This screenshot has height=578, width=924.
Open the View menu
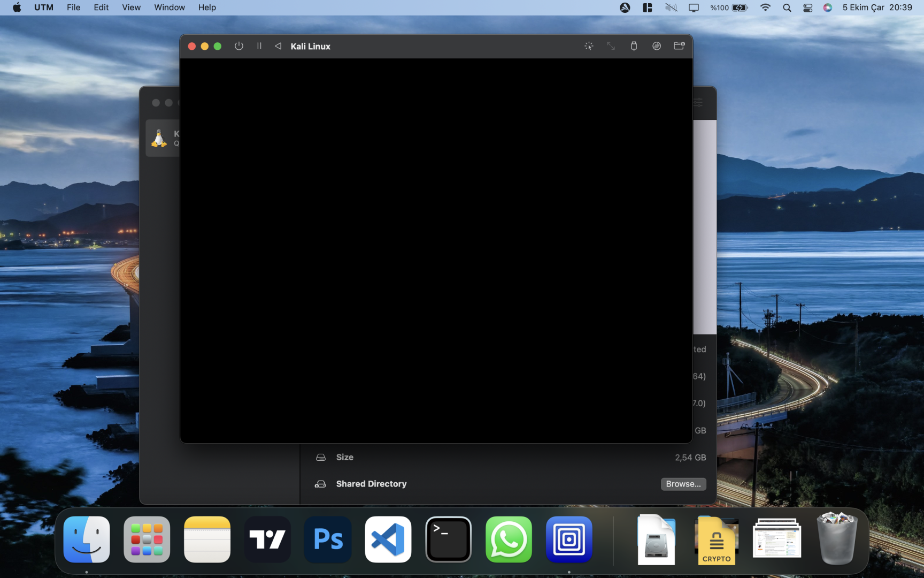pyautogui.click(x=131, y=7)
